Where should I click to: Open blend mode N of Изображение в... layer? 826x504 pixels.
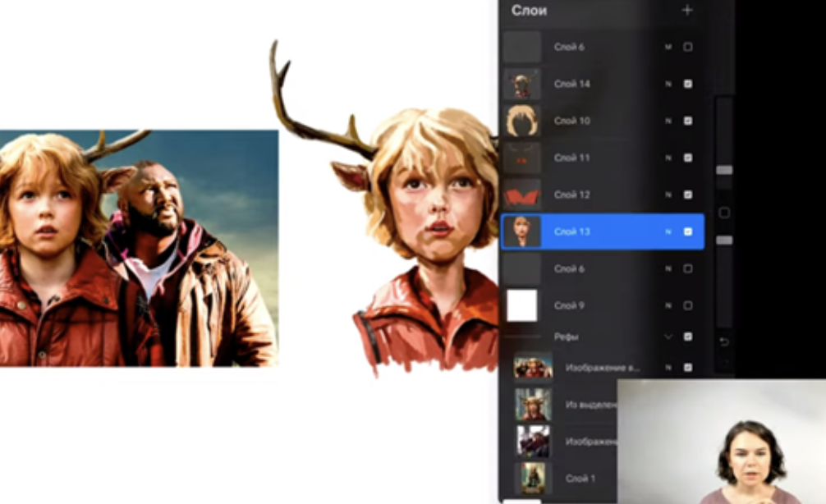point(668,368)
